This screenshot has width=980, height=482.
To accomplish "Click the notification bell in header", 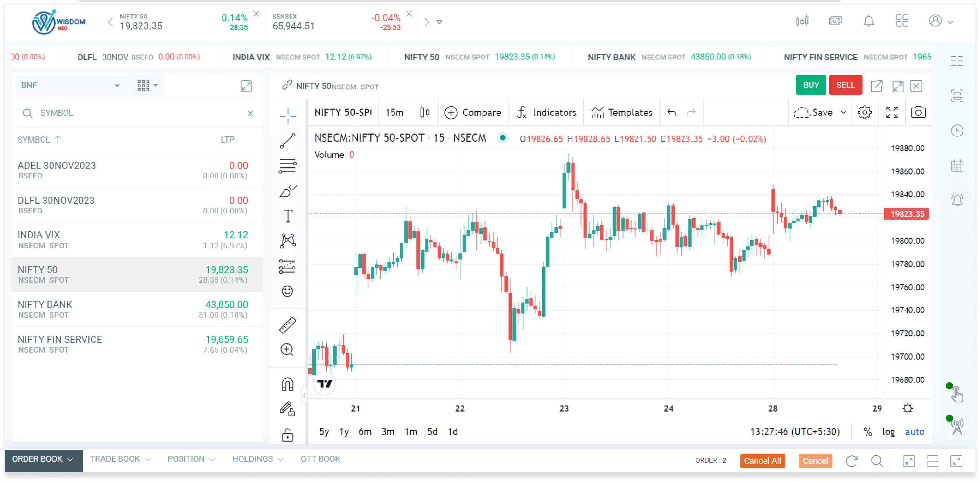I will 868,21.
